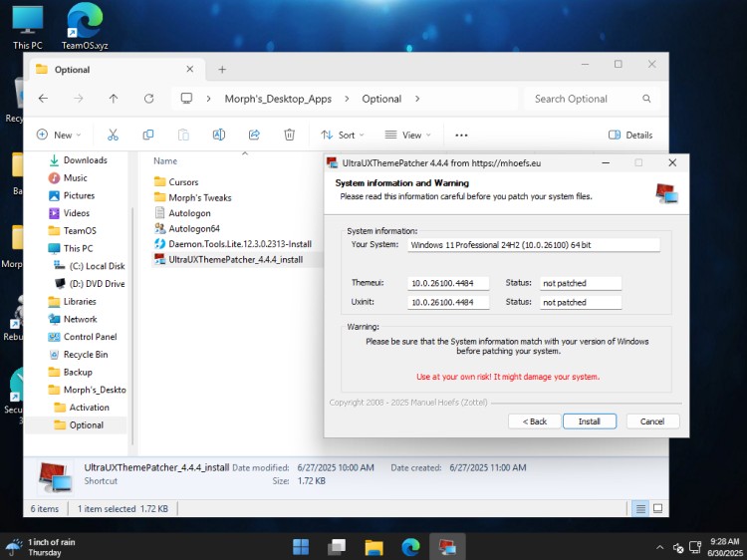Screen dimensions: 747x560
Task: Click Morph's_Desktop_Apps breadcrumb
Action: pyautogui.click(x=278, y=99)
